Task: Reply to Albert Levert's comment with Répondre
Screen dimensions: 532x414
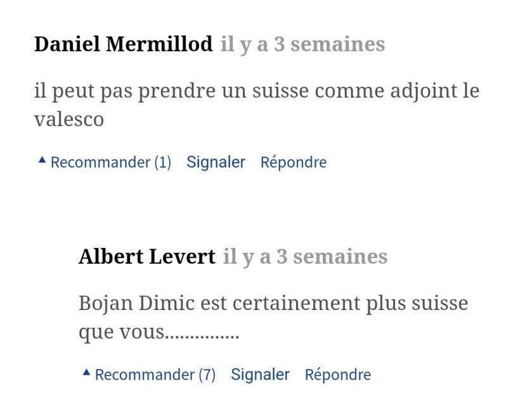Action: [x=338, y=375]
